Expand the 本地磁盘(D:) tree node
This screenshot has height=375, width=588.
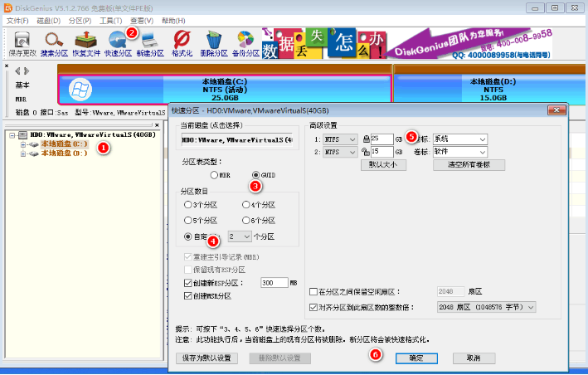pos(23,153)
